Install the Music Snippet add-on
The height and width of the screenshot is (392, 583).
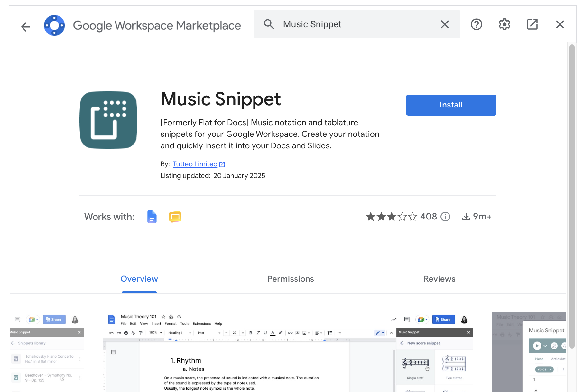pyautogui.click(x=451, y=105)
